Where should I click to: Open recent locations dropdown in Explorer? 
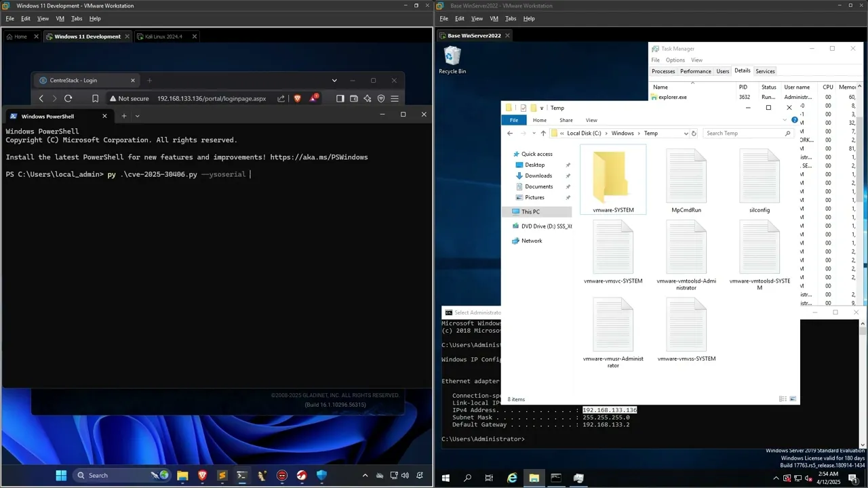tap(534, 134)
